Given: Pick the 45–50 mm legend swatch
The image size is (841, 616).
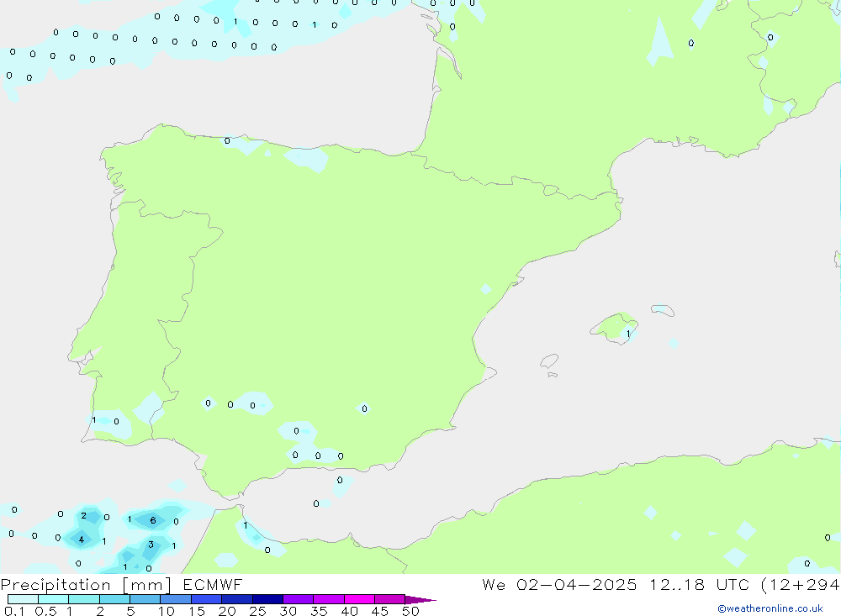Looking at the screenshot, I should click(x=390, y=599).
